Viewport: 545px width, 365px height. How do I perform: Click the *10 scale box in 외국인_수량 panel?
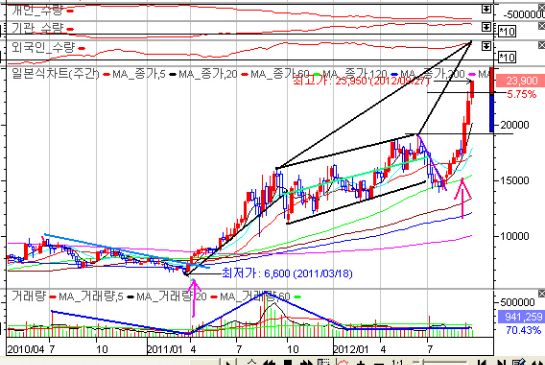click(507, 57)
